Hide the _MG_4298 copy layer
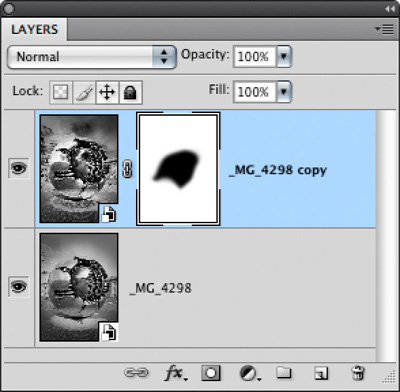Viewport: 400px width, 392px height. [18, 169]
